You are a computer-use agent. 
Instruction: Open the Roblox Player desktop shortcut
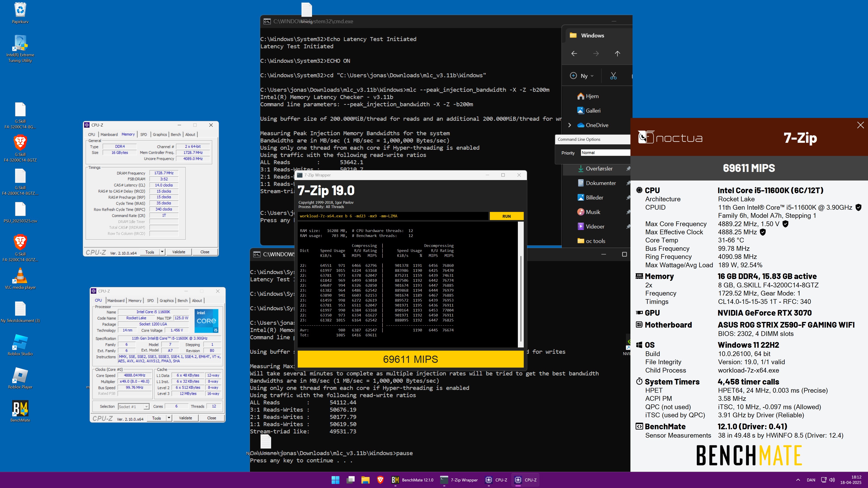(20, 378)
